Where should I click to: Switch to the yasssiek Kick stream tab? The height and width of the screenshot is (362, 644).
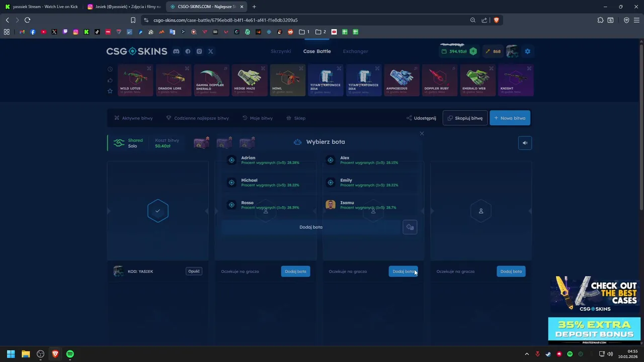42,7
